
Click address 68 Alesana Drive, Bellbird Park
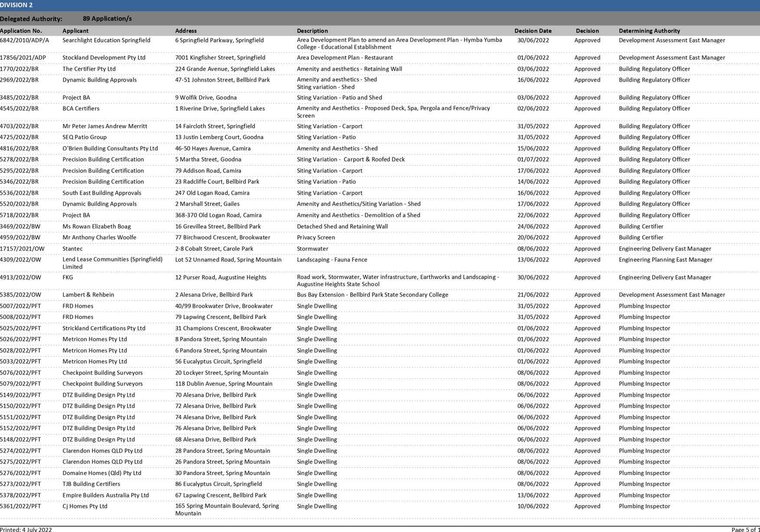tap(215, 439)
